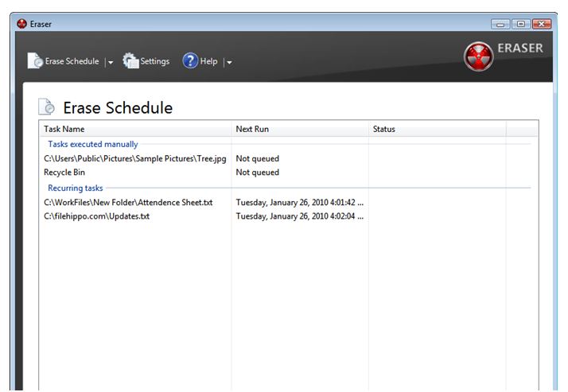The image size is (568, 392).
Task: Click the Eraser radiation logo
Action: pos(478,57)
